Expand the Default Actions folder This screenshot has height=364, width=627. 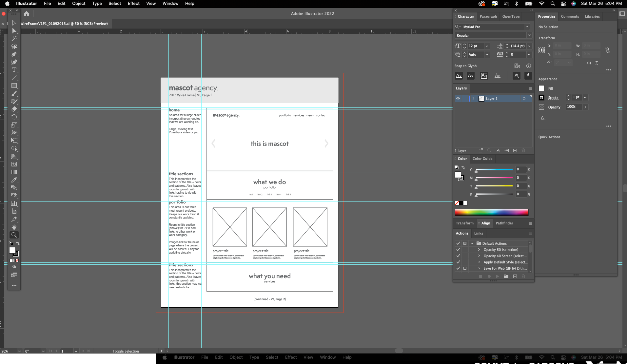pos(472,243)
